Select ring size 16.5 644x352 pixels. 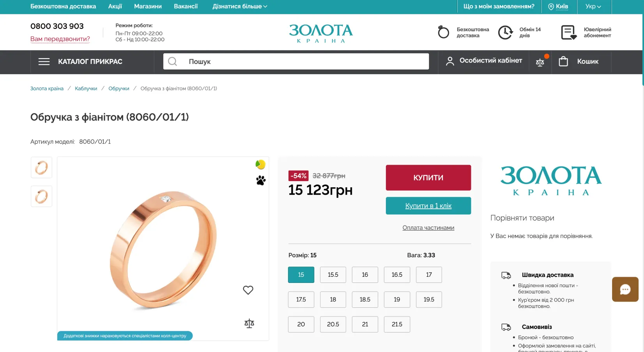pos(396,275)
